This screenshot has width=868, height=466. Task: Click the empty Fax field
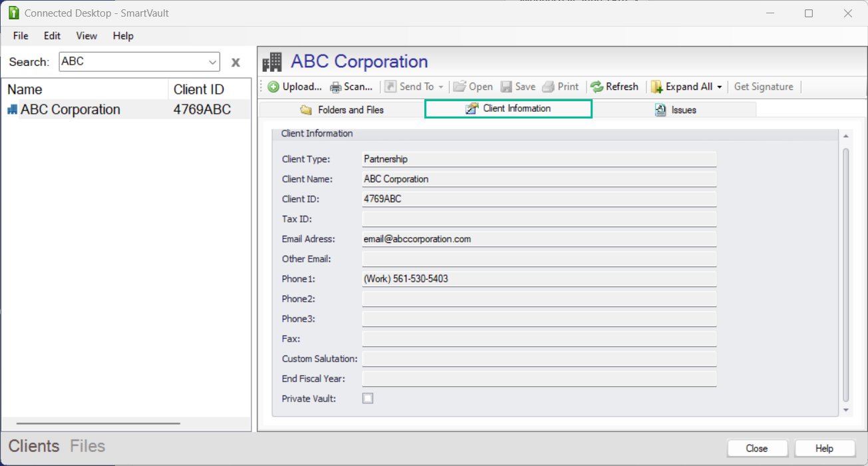(x=539, y=339)
